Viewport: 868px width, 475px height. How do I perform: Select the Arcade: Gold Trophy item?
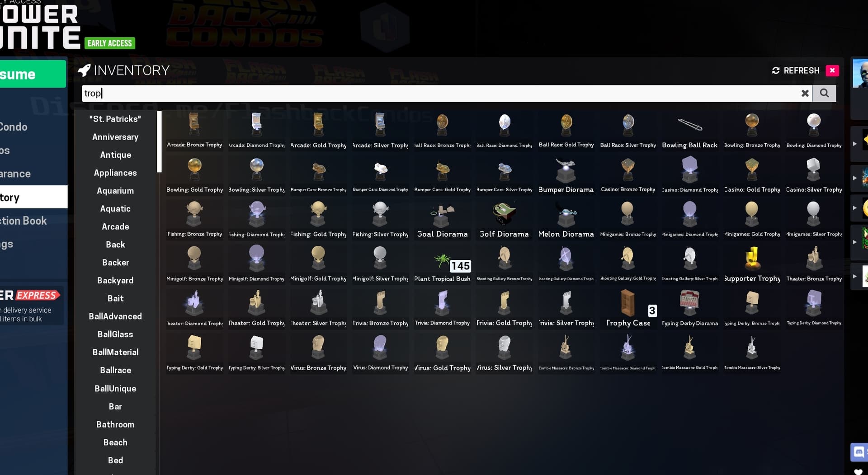(x=318, y=131)
